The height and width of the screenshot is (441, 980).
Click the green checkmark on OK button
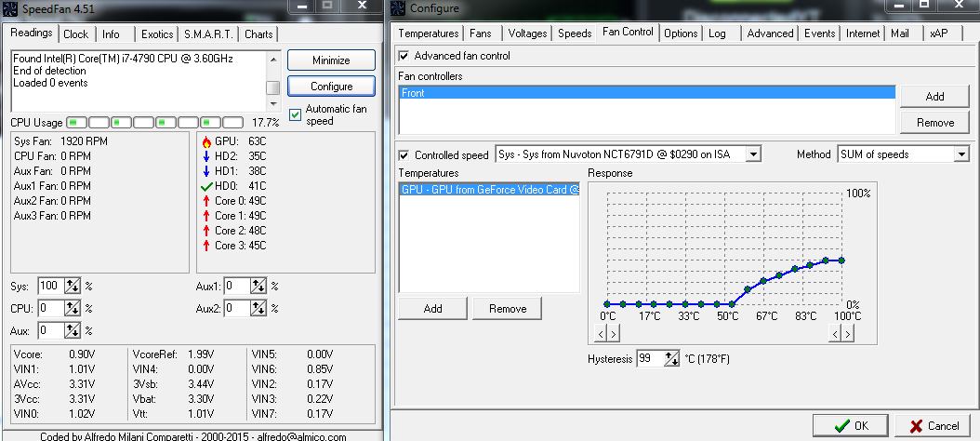coord(841,426)
